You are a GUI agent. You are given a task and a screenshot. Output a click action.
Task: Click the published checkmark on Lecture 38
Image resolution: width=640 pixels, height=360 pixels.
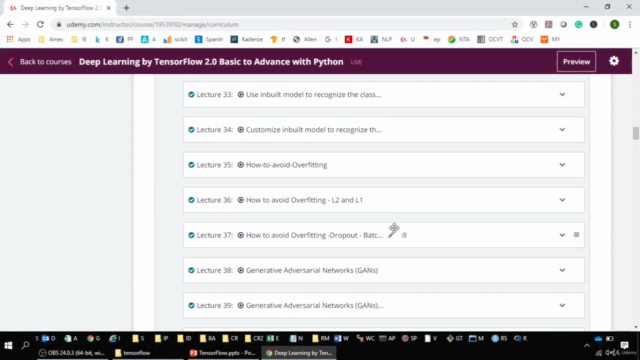tap(191, 270)
